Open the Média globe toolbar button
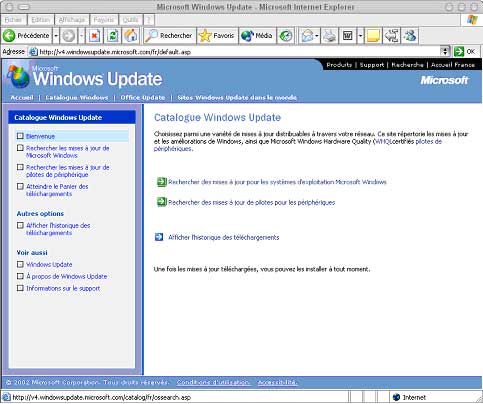Screen dimensions: 483x404 (257, 35)
